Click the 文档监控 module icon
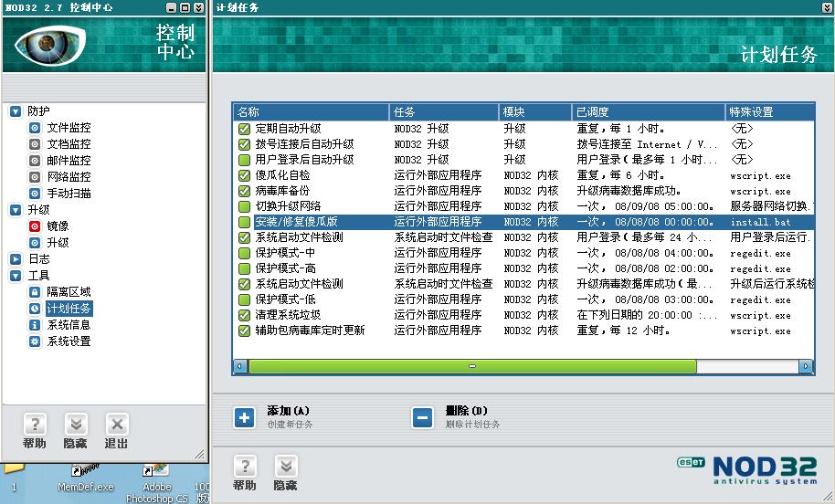The image size is (835, 504). click(35, 144)
